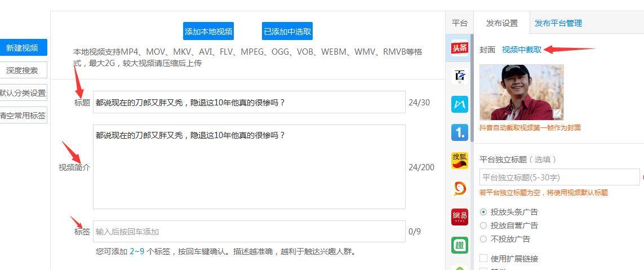Click the 平台独立标题 input field
The image size is (644, 270).
[x=559, y=178]
